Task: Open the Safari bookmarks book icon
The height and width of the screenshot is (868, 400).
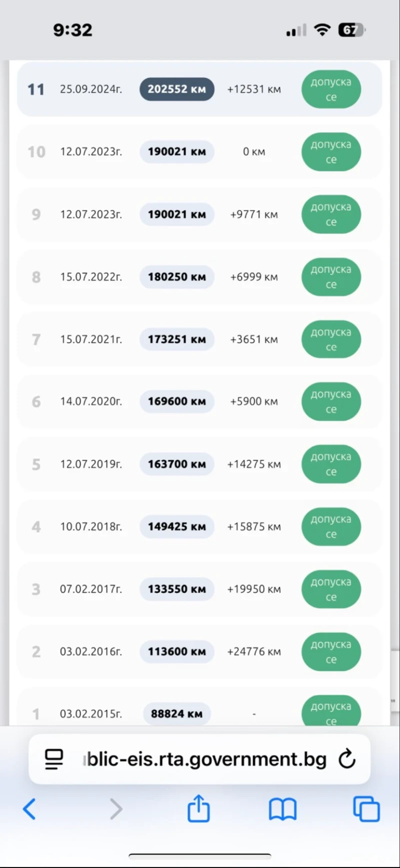Action: click(x=282, y=809)
